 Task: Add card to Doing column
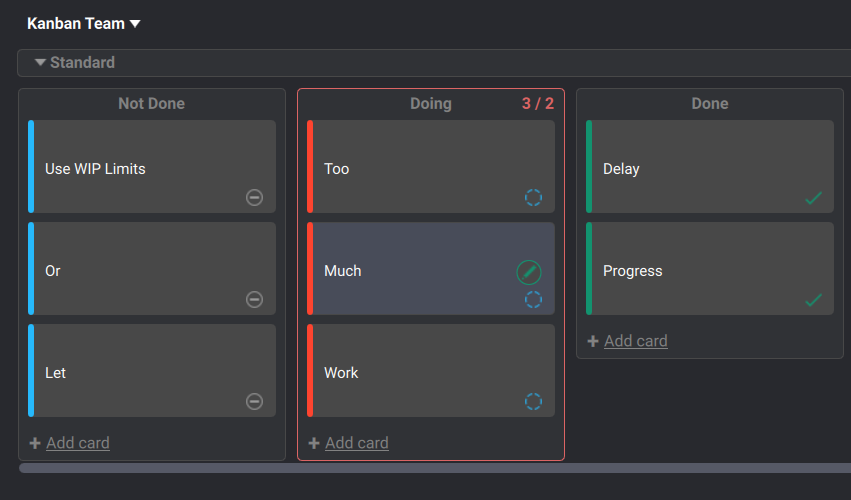click(x=356, y=443)
